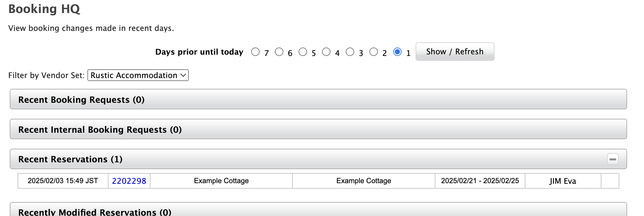Collapse Recent Reservations using the minus icon
The height and width of the screenshot is (216, 644).
click(612, 159)
